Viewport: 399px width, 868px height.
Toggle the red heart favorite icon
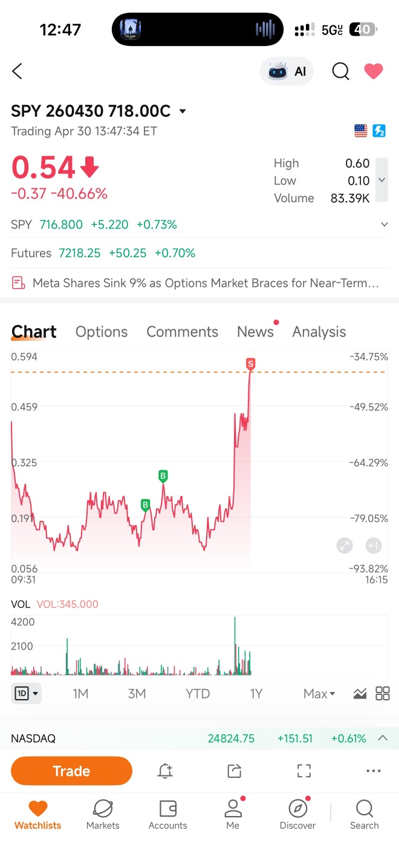click(x=374, y=71)
